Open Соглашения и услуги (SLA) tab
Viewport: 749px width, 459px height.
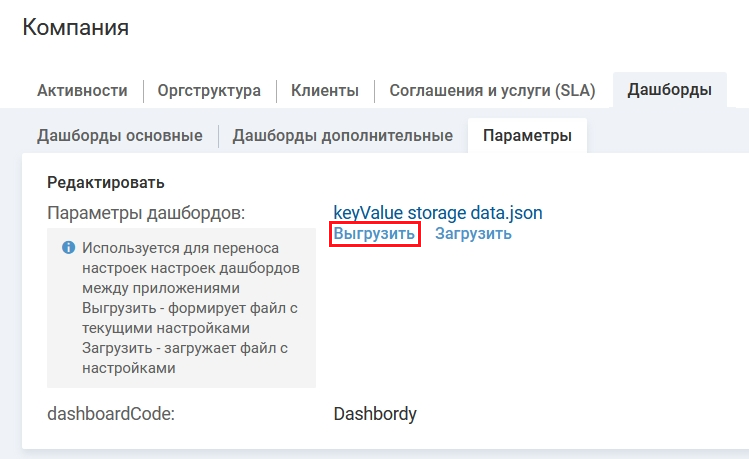[x=492, y=91]
